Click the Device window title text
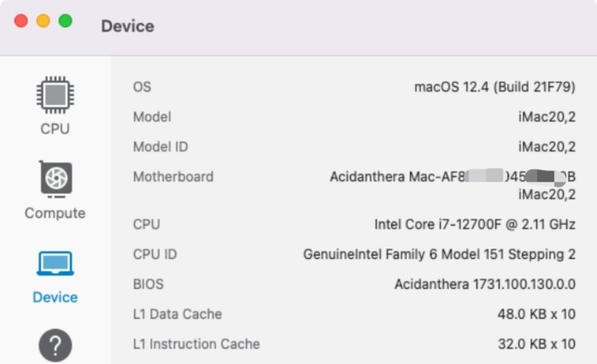This screenshot has width=597, height=364. [128, 26]
